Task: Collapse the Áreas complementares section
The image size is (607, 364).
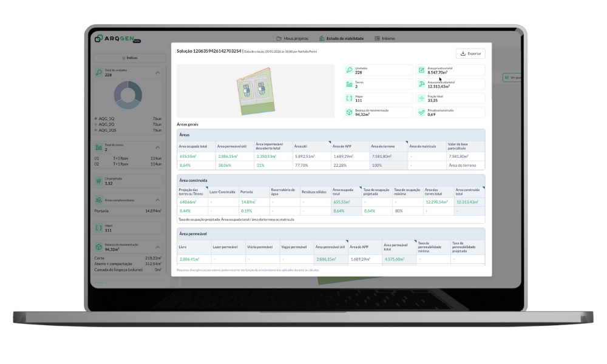Action: pyautogui.click(x=158, y=200)
